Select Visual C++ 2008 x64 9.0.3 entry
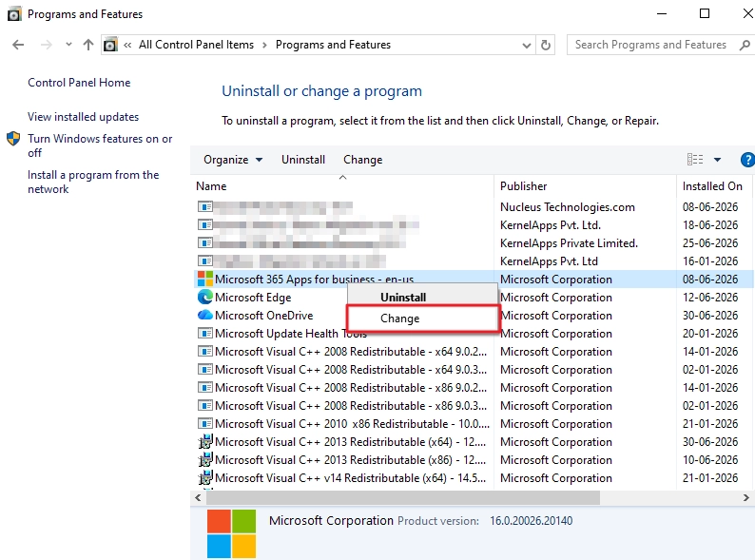 [351, 370]
